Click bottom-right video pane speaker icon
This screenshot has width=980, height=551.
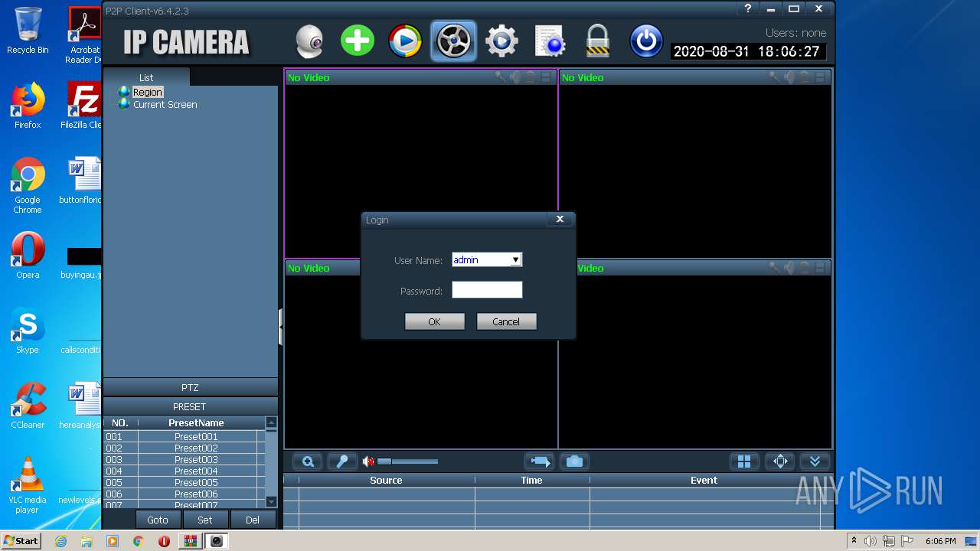789,267
